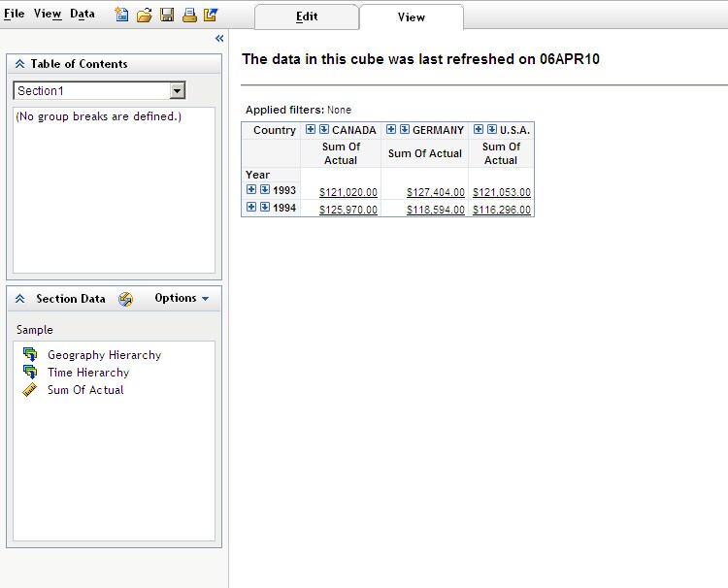Click the Sum Of Actual ruler icon

click(x=30, y=390)
